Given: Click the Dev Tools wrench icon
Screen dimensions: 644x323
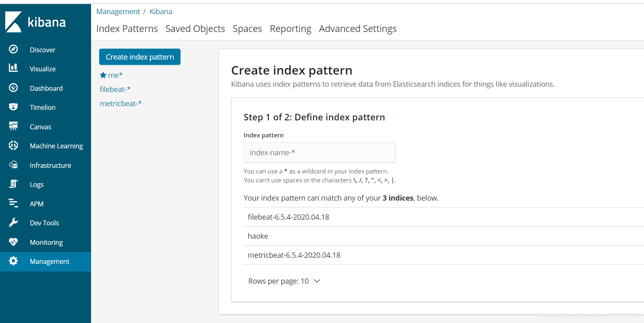Looking at the screenshot, I should 13,222.
